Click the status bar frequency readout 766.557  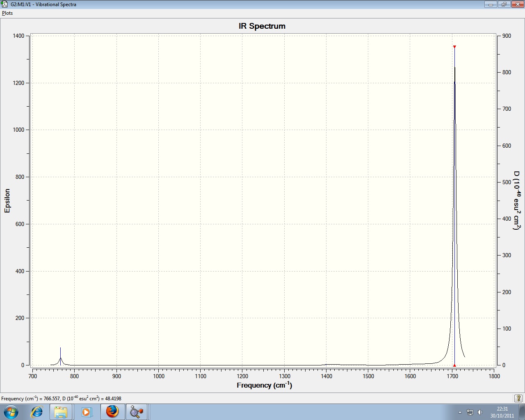coord(52,399)
